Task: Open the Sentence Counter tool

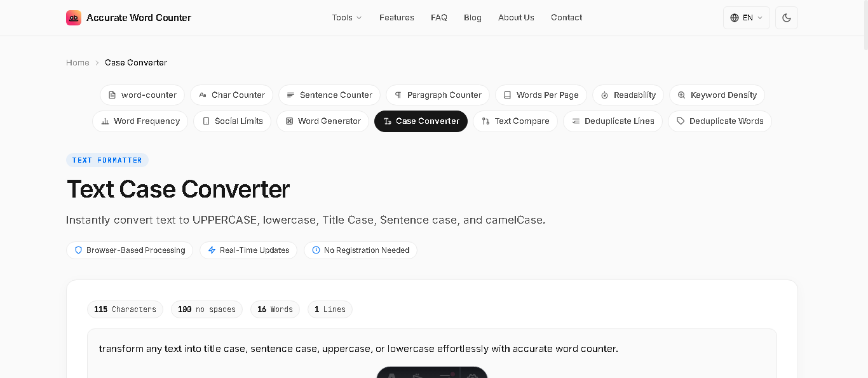Action: point(329,95)
